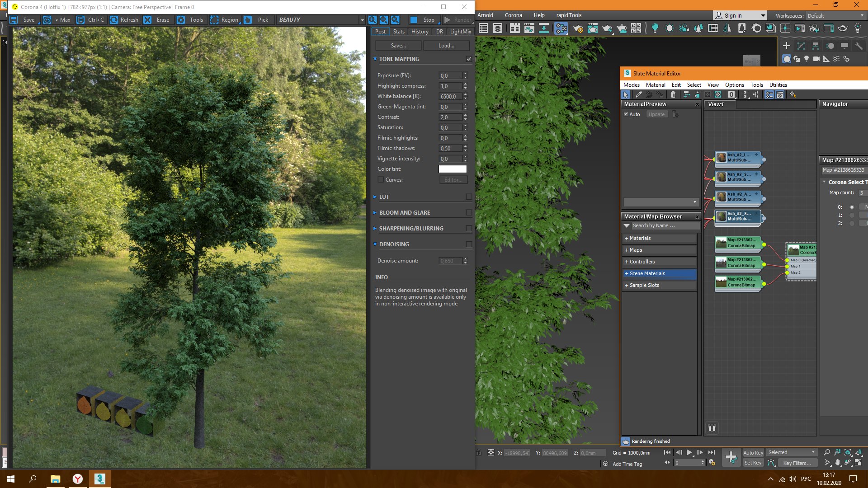
Task: Click the Zoom out magnifier icon
Action: pyautogui.click(x=383, y=20)
